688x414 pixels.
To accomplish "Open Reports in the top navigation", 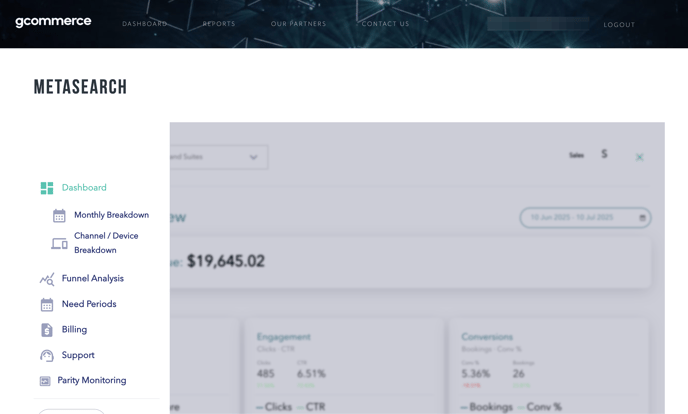I will point(219,24).
